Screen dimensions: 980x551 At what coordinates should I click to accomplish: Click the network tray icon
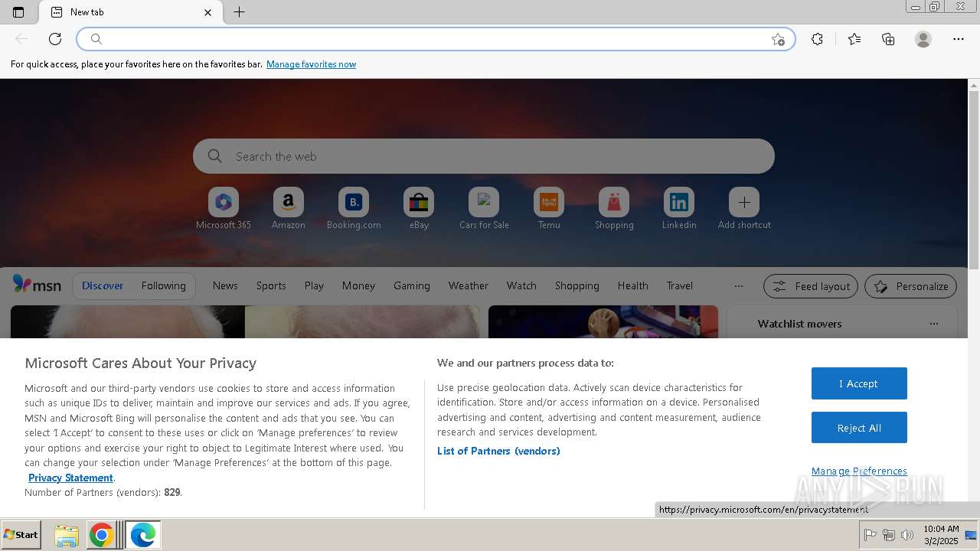(889, 535)
